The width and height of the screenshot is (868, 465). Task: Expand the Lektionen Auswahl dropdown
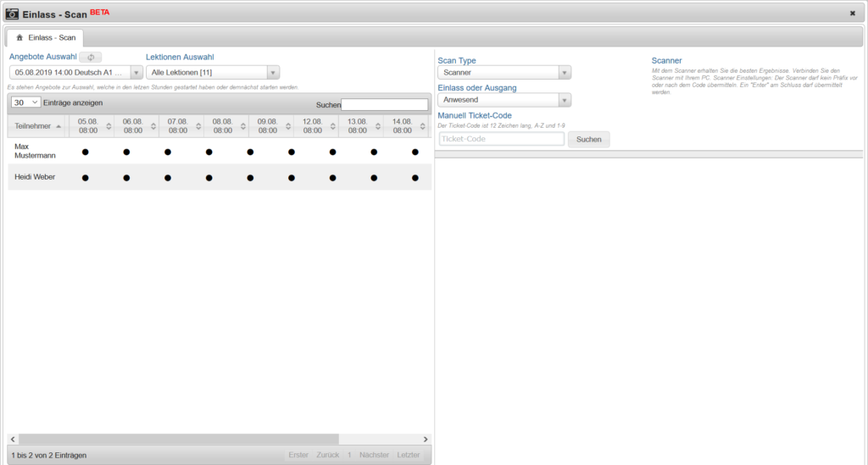(x=273, y=73)
